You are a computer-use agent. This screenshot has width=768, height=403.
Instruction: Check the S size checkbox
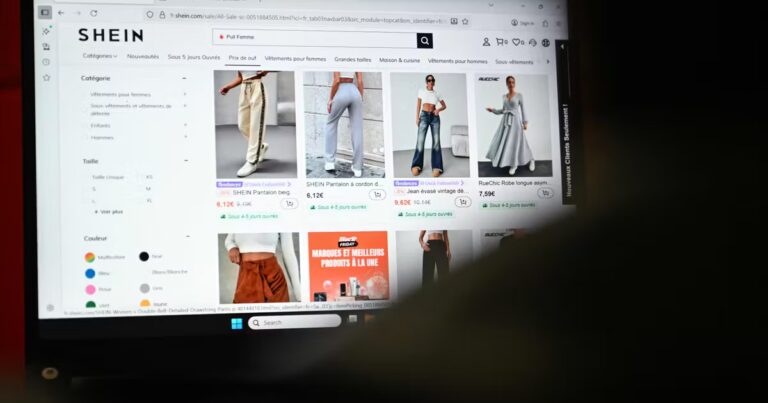(87, 189)
